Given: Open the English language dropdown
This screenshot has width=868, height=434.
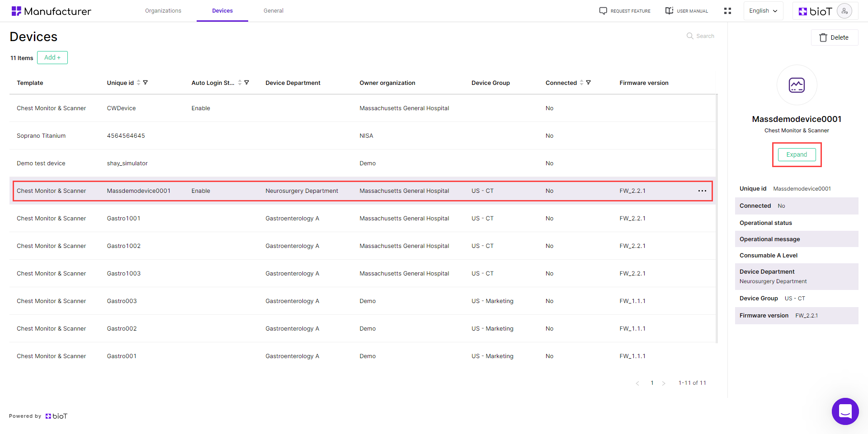Looking at the screenshot, I should (x=763, y=11).
